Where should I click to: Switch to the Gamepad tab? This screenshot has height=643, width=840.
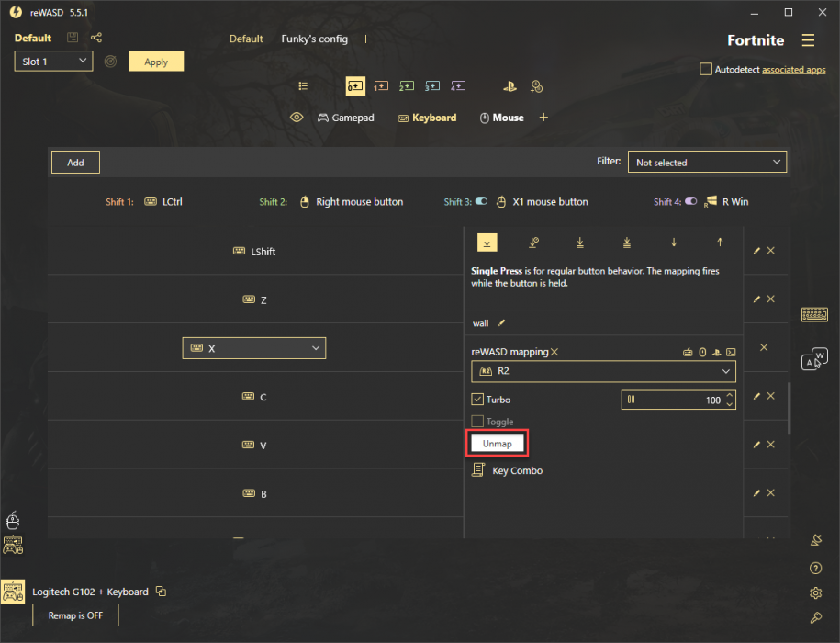346,118
